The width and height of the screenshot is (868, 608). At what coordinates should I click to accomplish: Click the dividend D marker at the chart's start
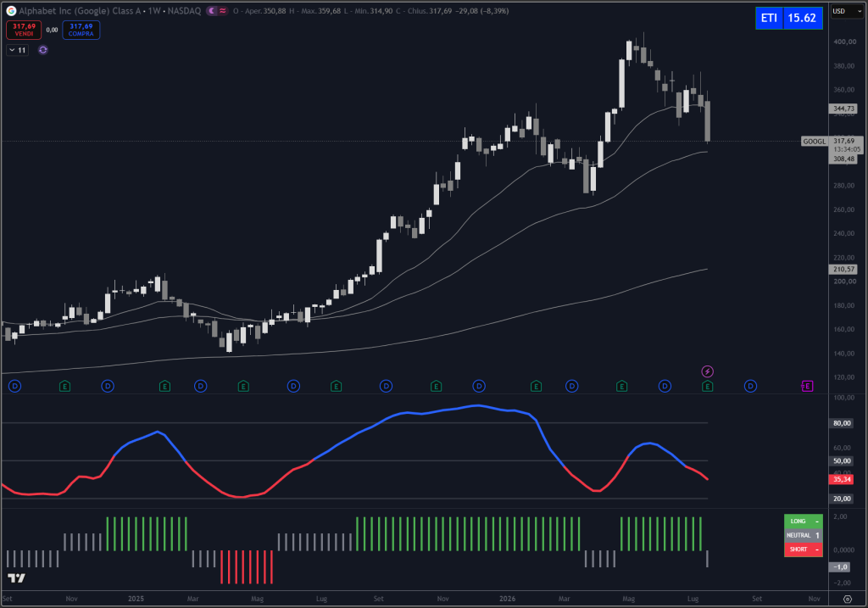pyautogui.click(x=15, y=387)
